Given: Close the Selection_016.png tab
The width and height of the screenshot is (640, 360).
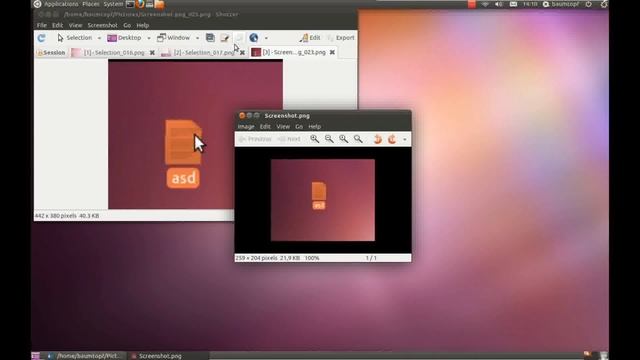Looking at the screenshot, I should (152, 53).
